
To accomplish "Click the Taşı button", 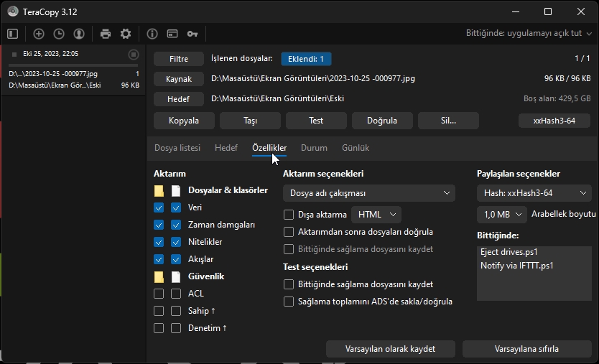I will pos(250,121).
